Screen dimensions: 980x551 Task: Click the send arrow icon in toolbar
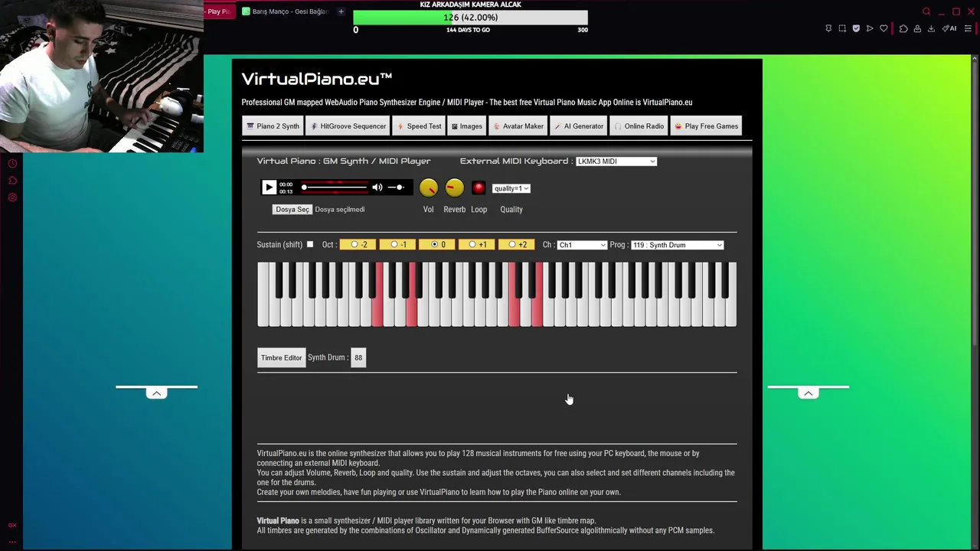[870, 28]
